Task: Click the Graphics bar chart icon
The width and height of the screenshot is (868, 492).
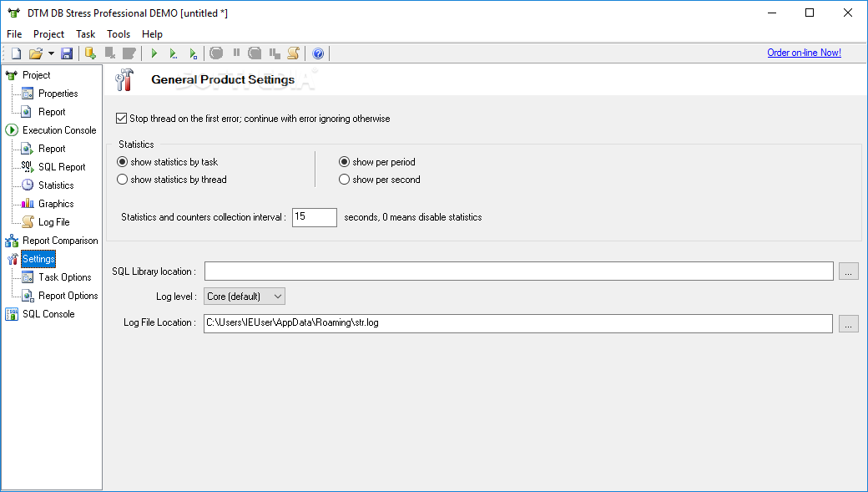Action: 28,203
